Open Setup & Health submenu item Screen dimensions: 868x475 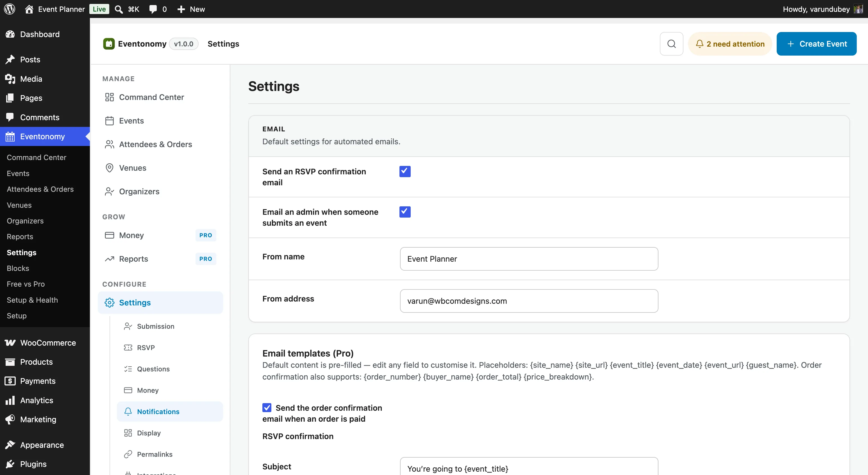click(x=32, y=300)
